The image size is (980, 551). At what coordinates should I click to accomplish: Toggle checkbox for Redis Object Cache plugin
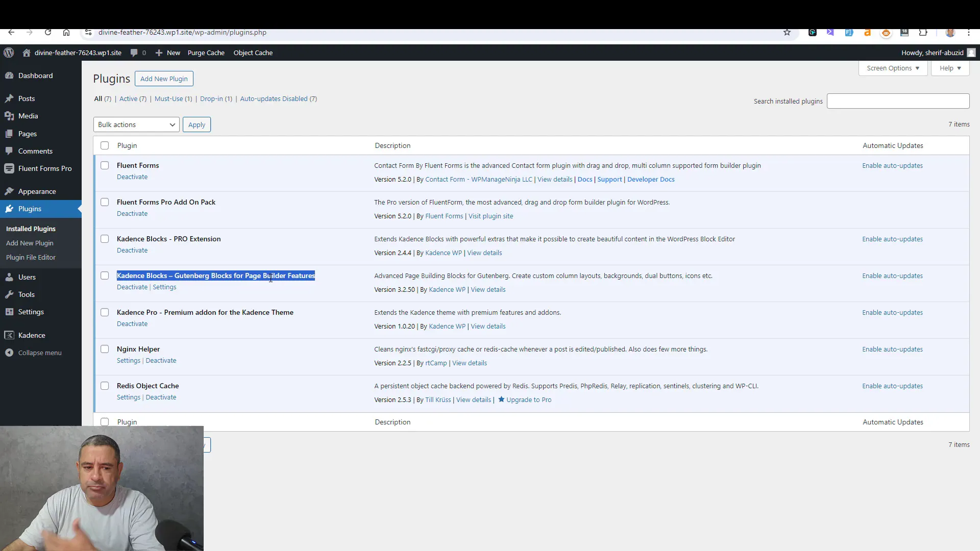click(104, 386)
